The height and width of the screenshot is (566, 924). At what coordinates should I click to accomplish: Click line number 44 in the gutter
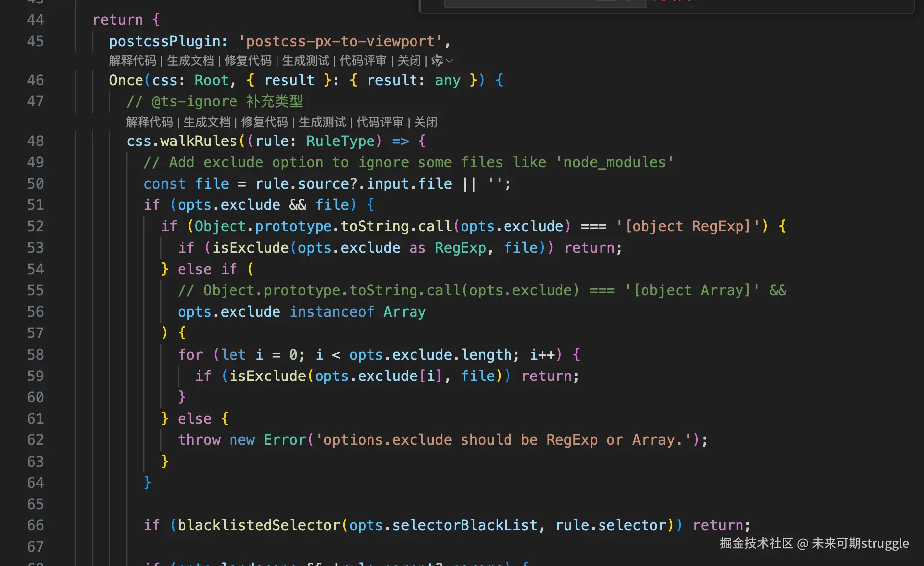[35, 20]
